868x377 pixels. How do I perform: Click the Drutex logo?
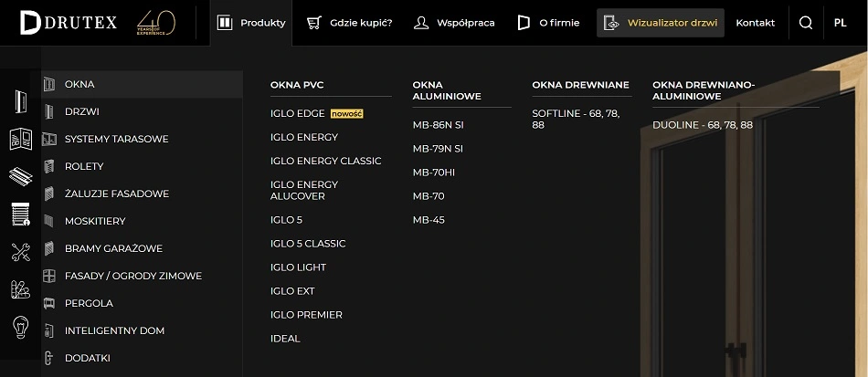pyautogui.click(x=69, y=23)
